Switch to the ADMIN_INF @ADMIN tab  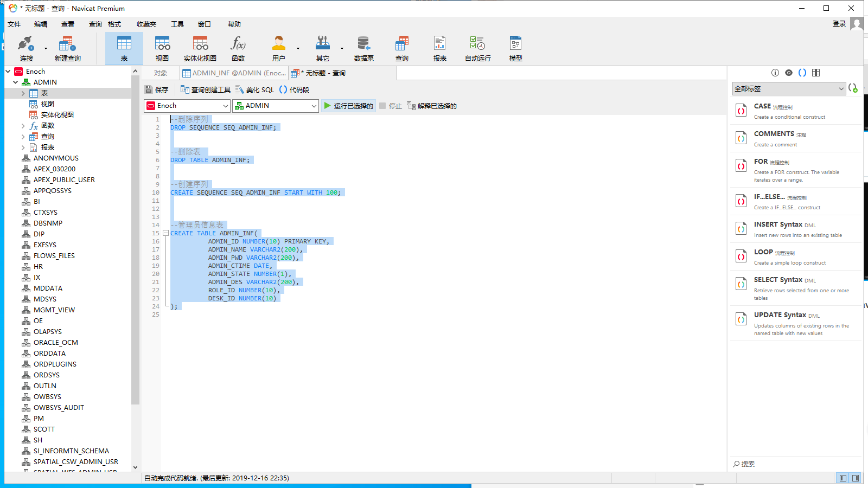[233, 73]
